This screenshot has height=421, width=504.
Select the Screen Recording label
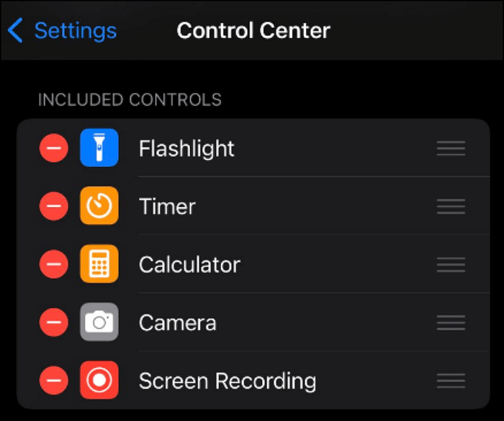[227, 380]
